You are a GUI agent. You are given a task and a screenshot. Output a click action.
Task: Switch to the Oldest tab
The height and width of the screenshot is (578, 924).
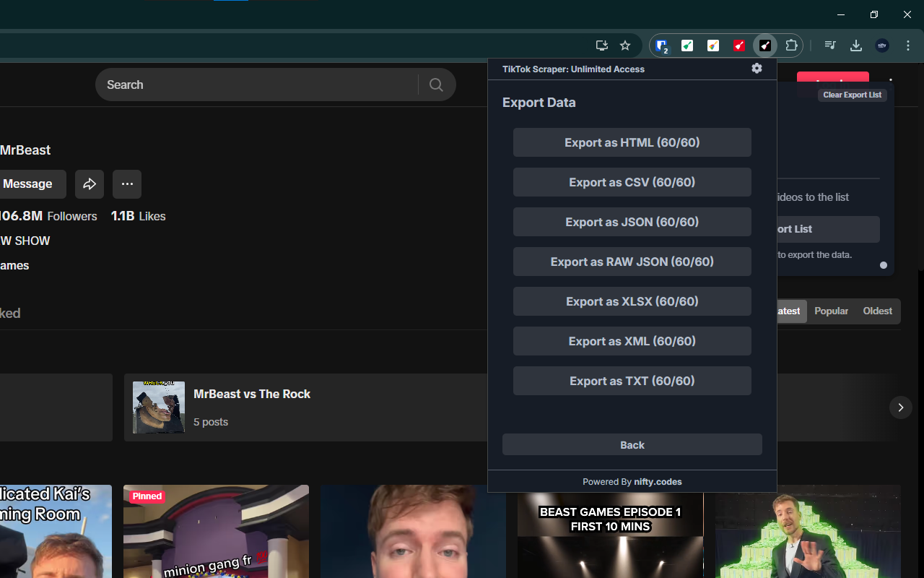(x=877, y=311)
